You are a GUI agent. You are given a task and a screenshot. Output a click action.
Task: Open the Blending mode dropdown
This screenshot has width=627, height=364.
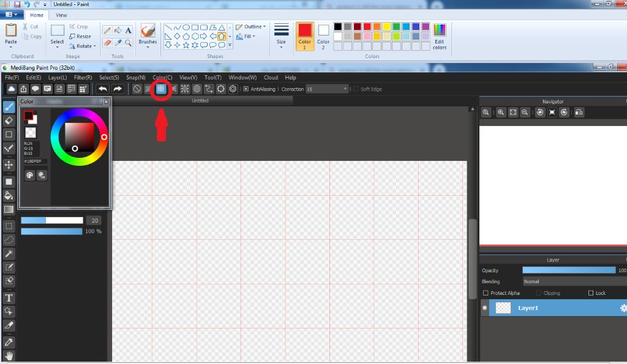coord(574,281)
